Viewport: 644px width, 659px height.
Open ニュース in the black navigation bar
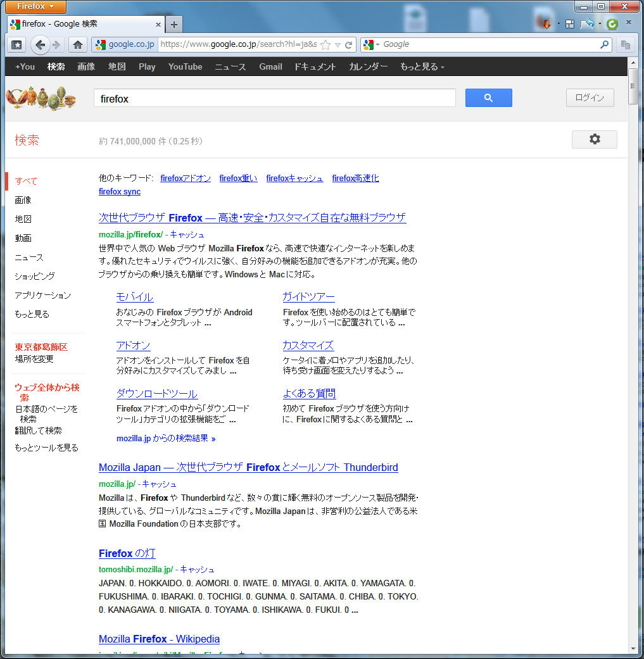pyautogui.click(x=230, y=67)
